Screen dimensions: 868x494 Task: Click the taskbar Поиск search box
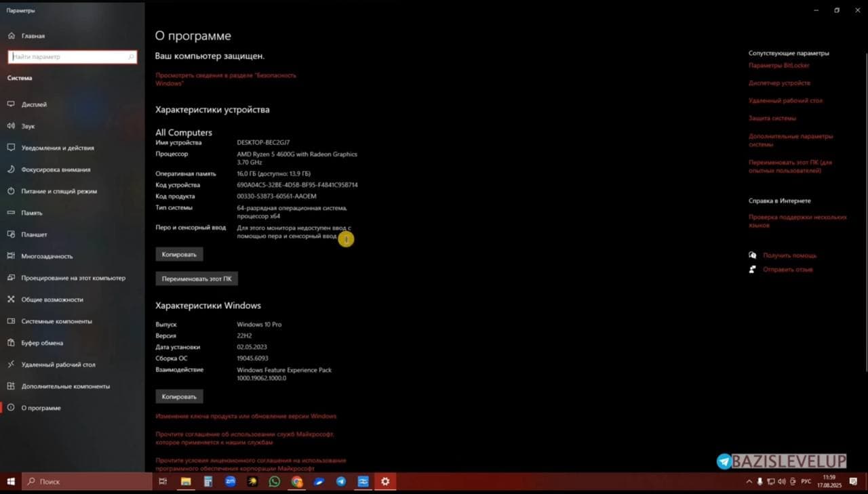[87, 481]
